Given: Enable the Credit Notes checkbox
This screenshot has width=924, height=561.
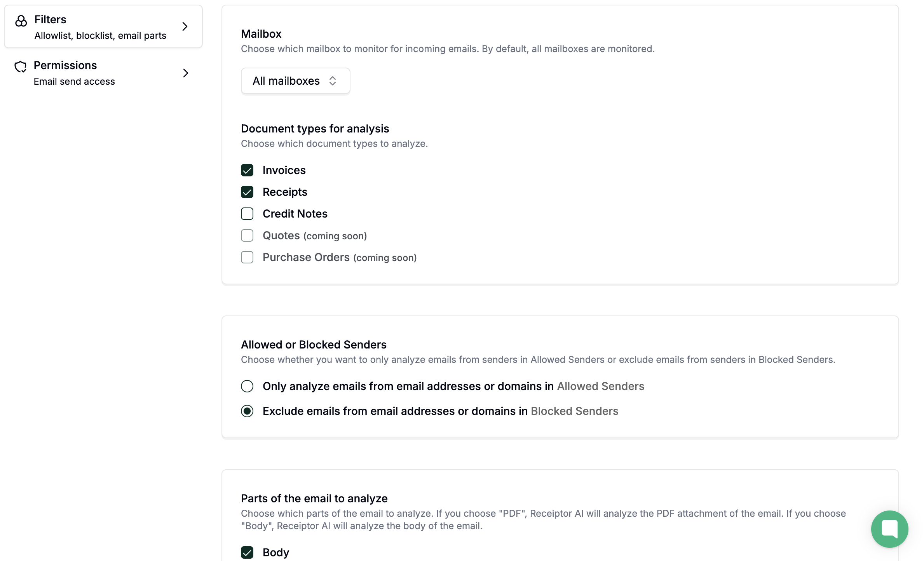Looking at the screenshot, I should click(247, 214).
